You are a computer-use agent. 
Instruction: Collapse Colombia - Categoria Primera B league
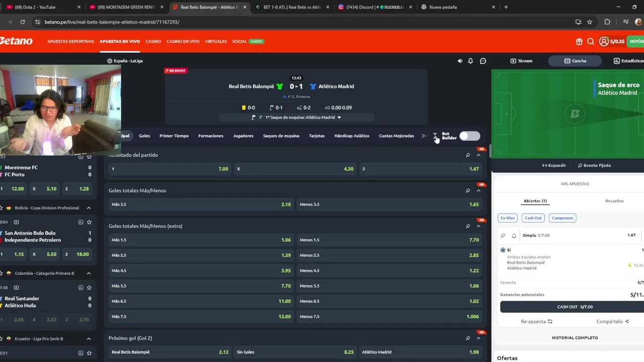tap(89, 273)
